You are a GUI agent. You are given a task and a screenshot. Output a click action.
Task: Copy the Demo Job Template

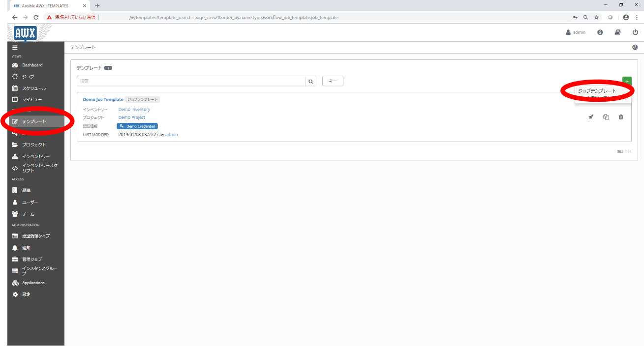[606, 117]
